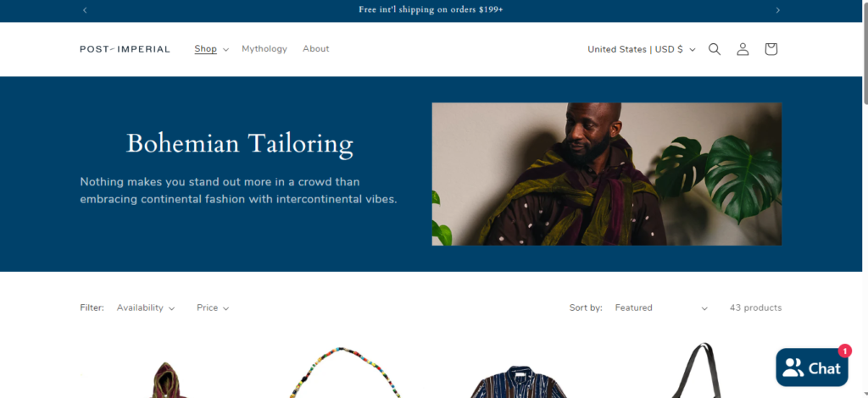Show next announcement with right arrow

click(777, 10)
